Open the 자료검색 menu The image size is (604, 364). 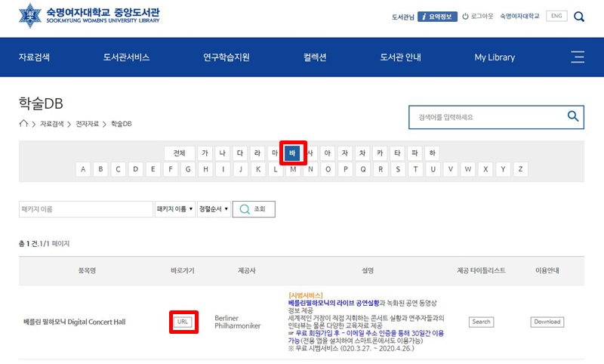tap(34, 57)
